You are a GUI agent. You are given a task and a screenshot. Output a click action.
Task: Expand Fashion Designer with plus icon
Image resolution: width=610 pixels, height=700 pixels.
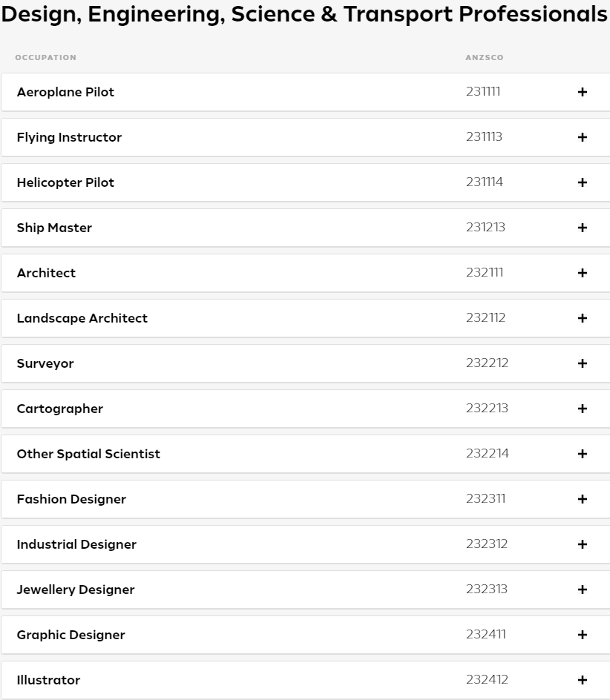click(583, 499)
